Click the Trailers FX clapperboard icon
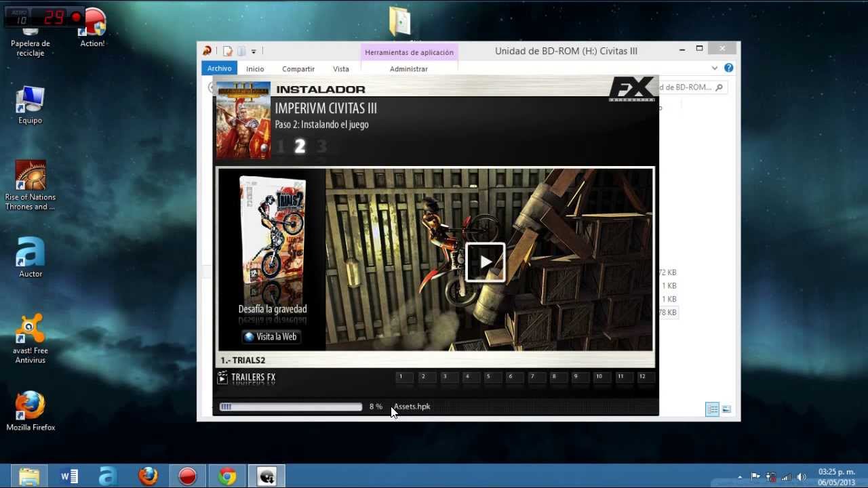This screenshot has height=488, width=868. click(222, 378)
